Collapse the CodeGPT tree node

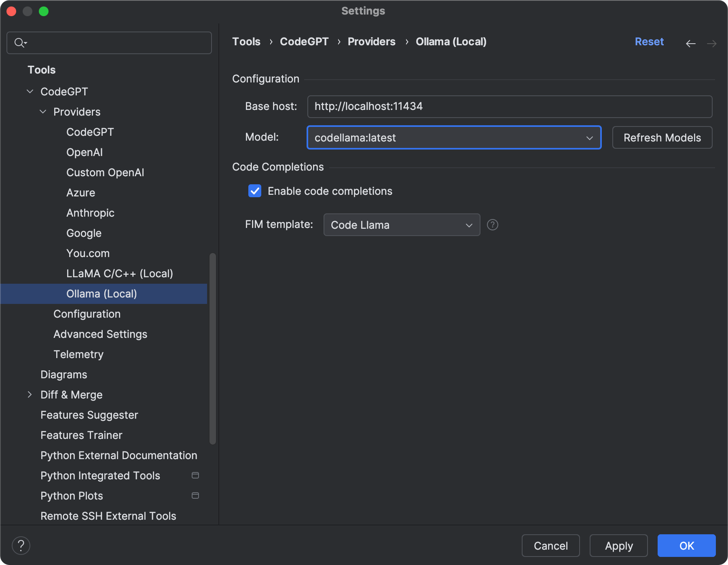[30, 92]
